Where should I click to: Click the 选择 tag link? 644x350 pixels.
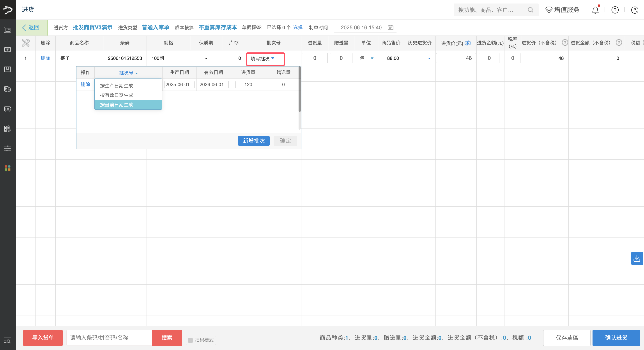click(297, 28)
